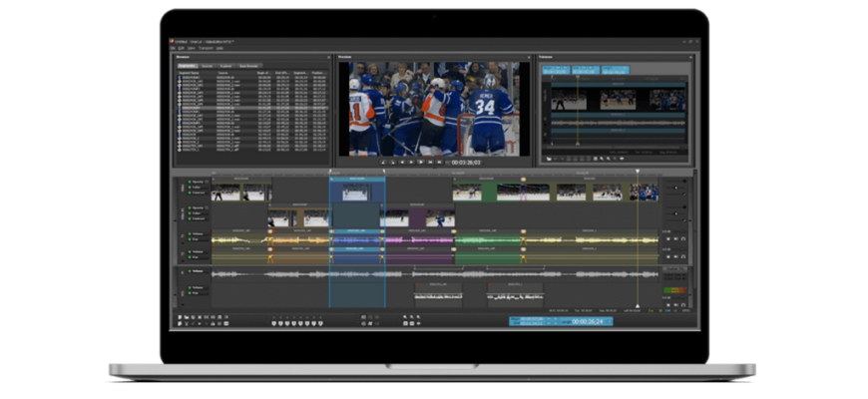This screenshot has width=868, height=399.
Task: Switch to the Explorer tab in Browser
Action: [225, 66]
